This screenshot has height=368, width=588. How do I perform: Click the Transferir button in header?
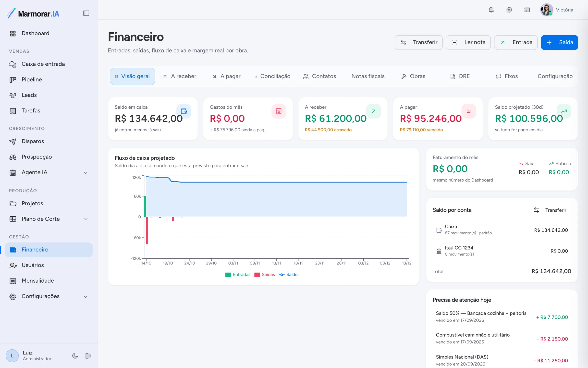[x=418, y=42]
